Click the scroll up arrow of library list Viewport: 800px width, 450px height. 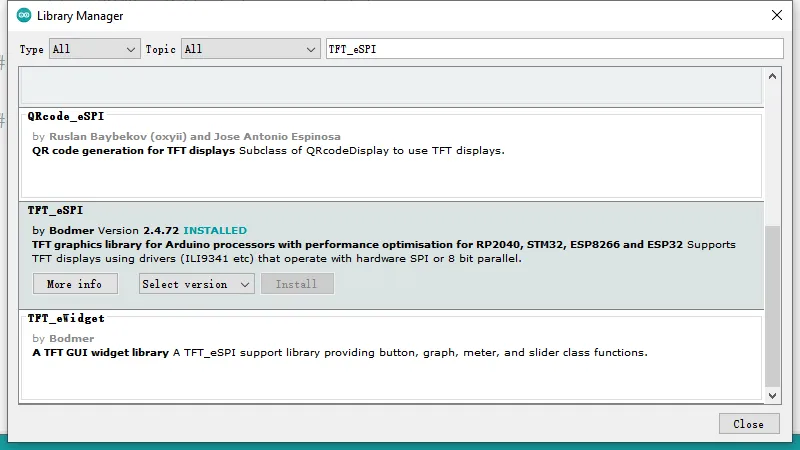point(772,77)
